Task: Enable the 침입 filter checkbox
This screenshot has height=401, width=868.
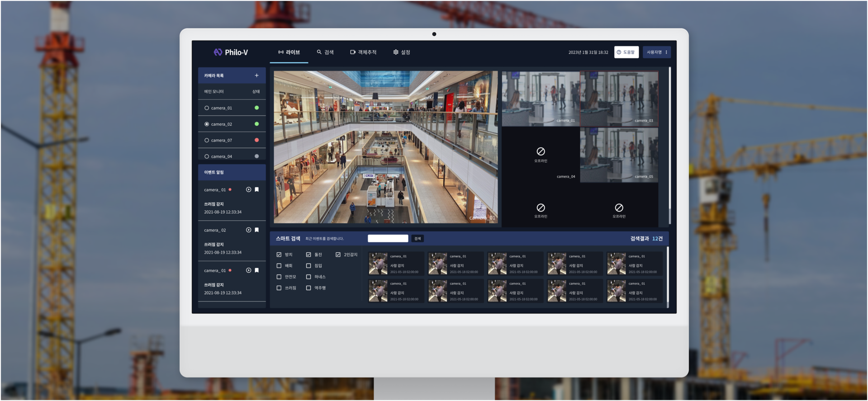Action: point(308,266)
